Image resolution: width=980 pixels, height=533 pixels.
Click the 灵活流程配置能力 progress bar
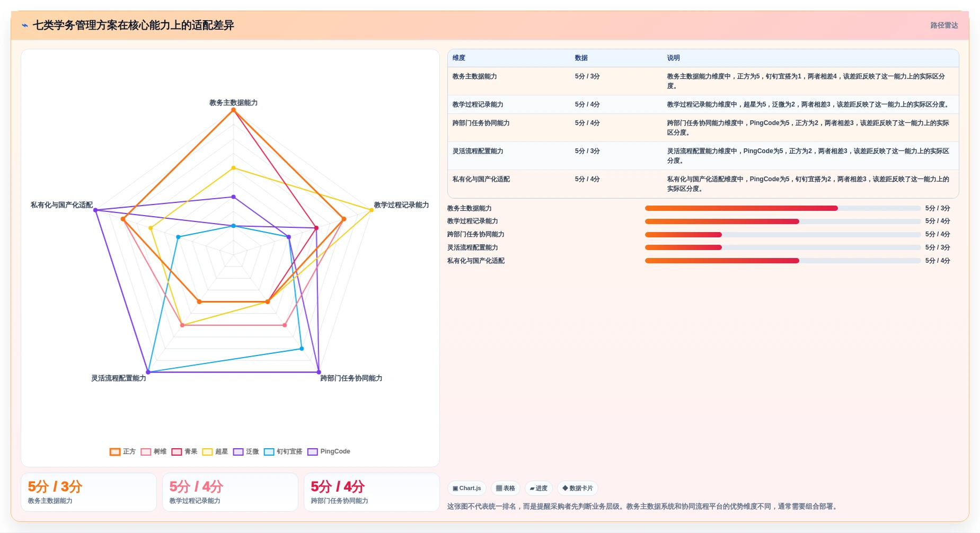pyautogui.click(x=783, y=247)
